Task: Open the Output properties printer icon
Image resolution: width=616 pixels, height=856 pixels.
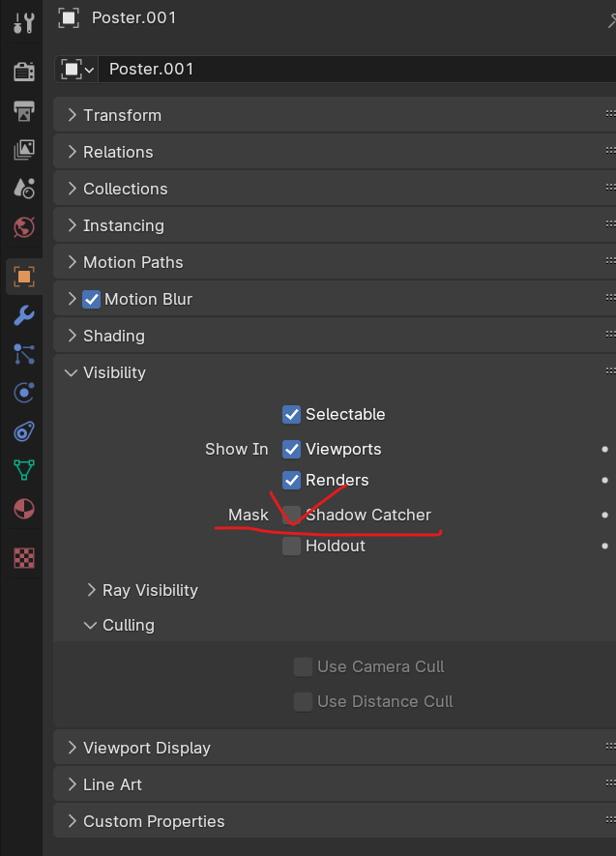Action: [24, 111]
